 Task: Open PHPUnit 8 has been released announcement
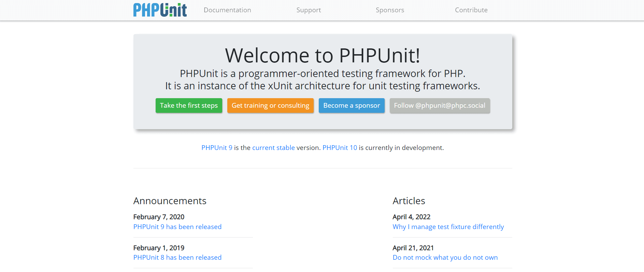tap(177, 257)
